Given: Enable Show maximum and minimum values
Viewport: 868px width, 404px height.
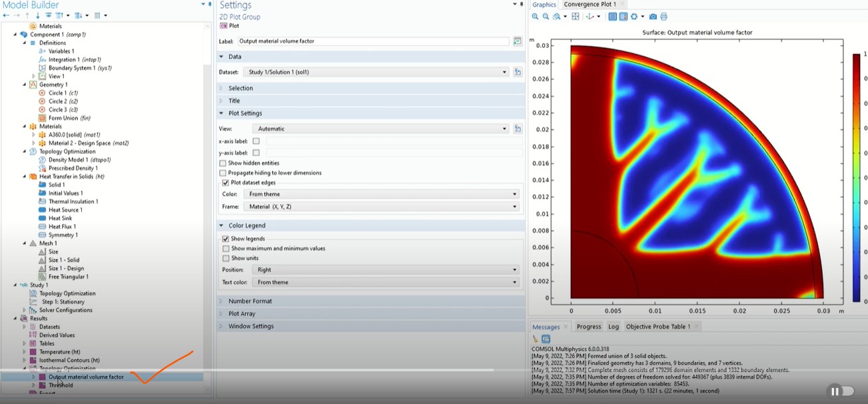Looking at the screenshot, I should (x=226, y=249).
